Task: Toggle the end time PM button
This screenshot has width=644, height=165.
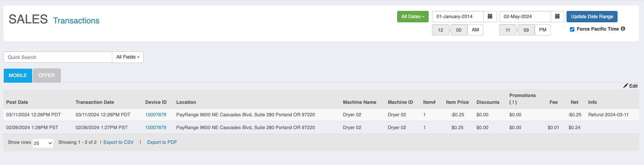Action: tap(543, 30)
